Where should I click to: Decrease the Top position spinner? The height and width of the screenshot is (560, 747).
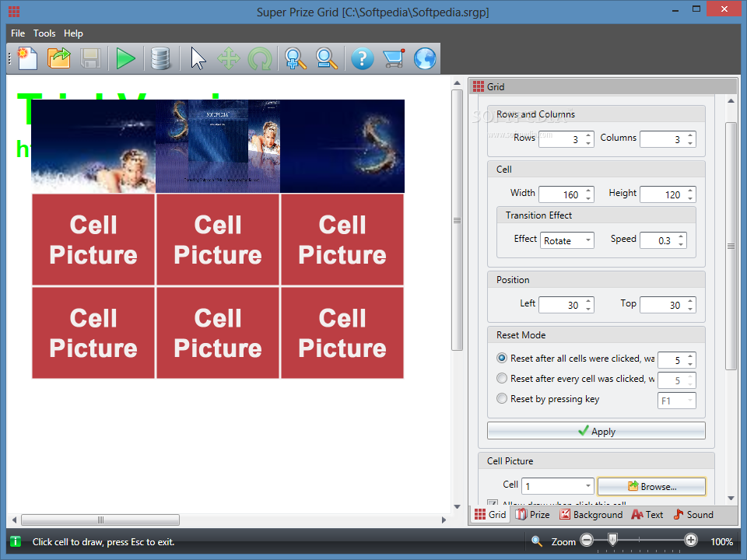pos(690,309)
